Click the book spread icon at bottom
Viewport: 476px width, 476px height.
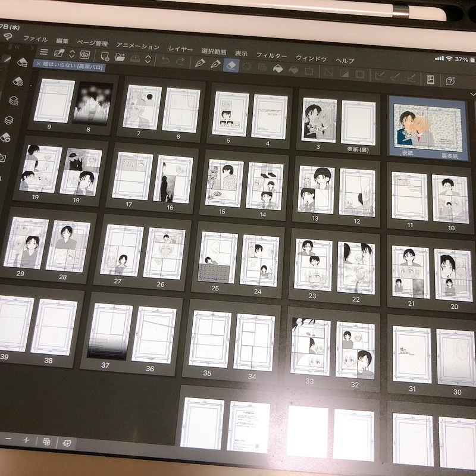[x=67, y=443]
